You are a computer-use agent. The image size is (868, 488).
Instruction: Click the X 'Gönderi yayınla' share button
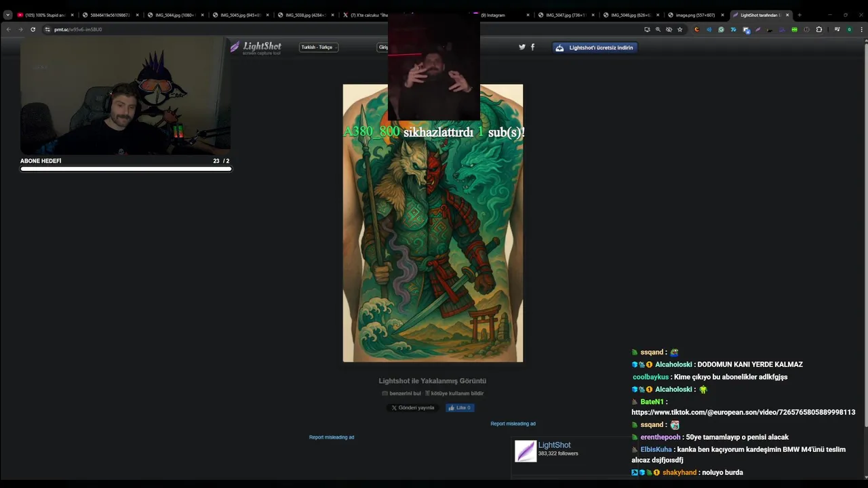point(412,408)
